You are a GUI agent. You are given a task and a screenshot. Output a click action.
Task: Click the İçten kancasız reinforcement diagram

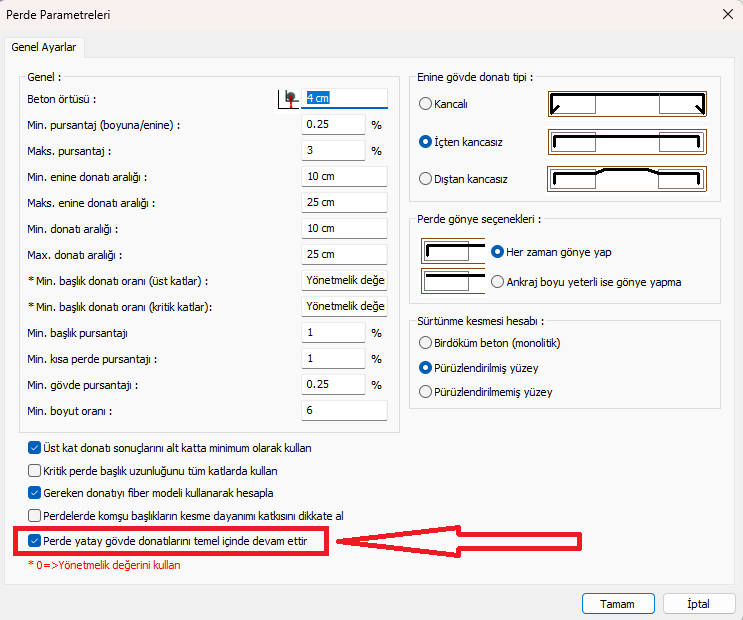click(x=626, y=141)
